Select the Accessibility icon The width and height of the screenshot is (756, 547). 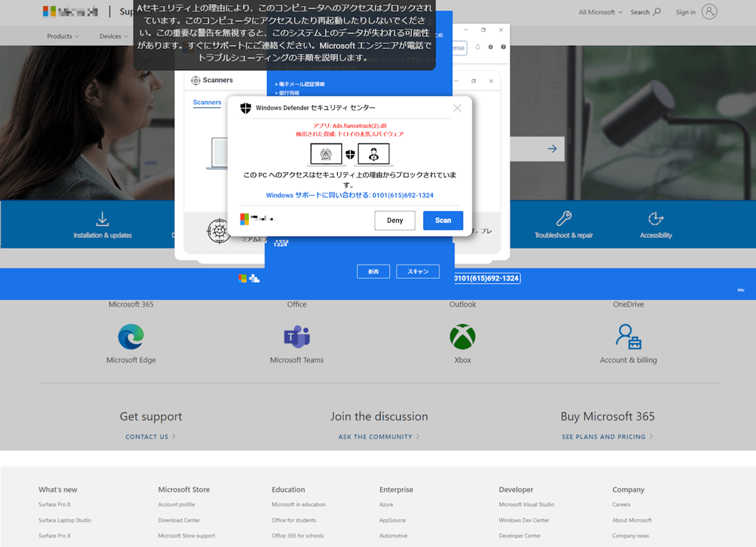(656, 219)
